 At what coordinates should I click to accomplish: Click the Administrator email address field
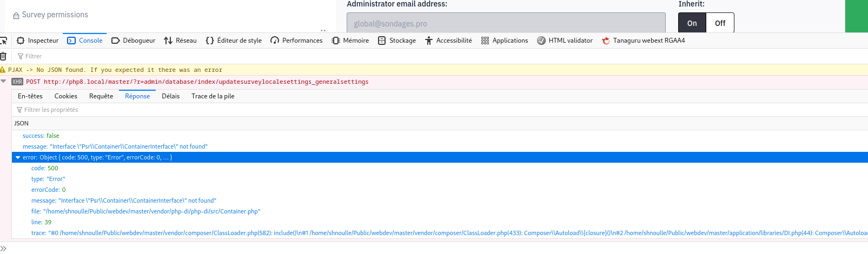(x=506, y=23)
